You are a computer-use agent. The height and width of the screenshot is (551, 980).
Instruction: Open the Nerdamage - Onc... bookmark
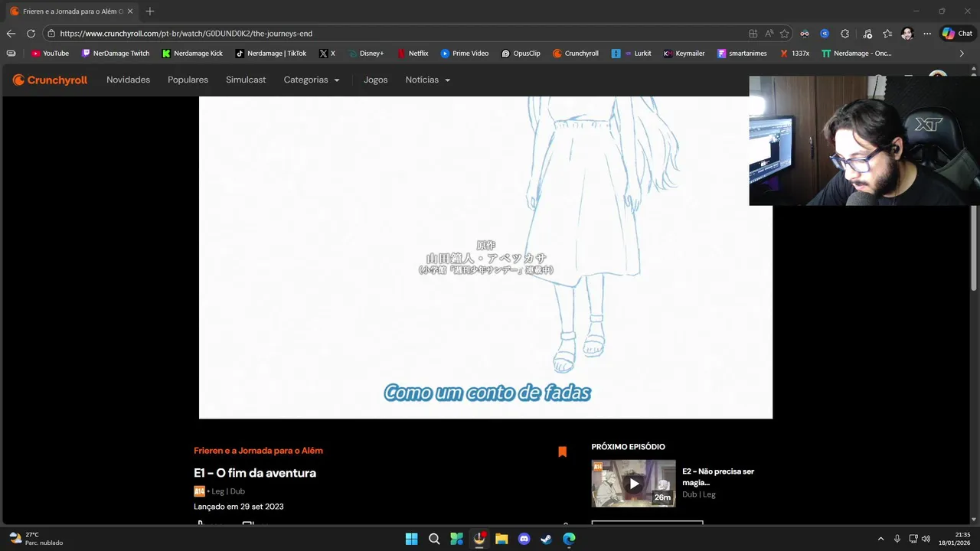coord(857,54)
